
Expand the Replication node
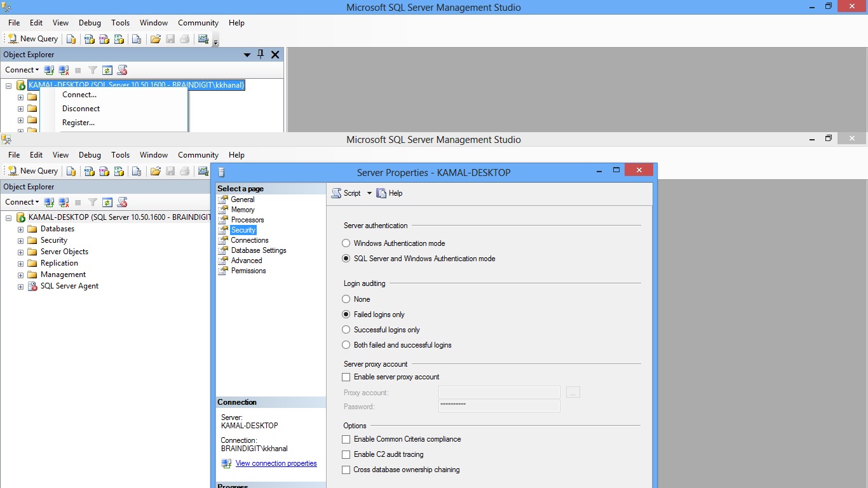point(20,264)
